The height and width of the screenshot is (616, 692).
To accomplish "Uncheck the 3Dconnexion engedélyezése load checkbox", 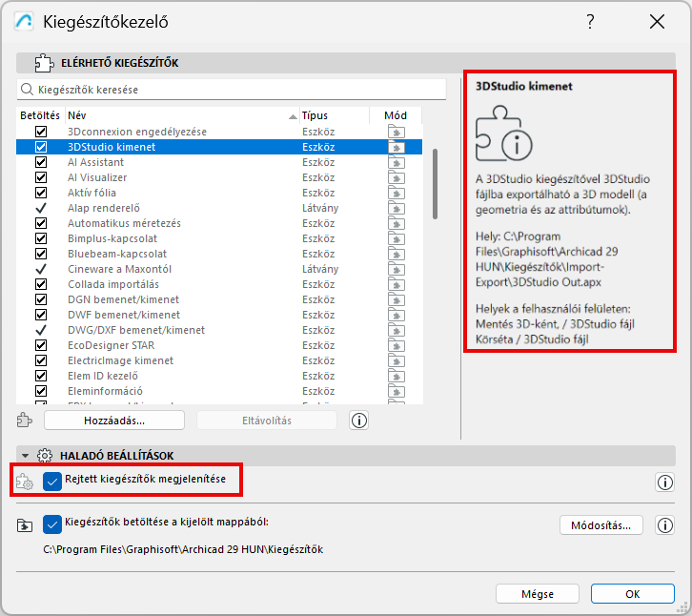I will tap(41, 132).
